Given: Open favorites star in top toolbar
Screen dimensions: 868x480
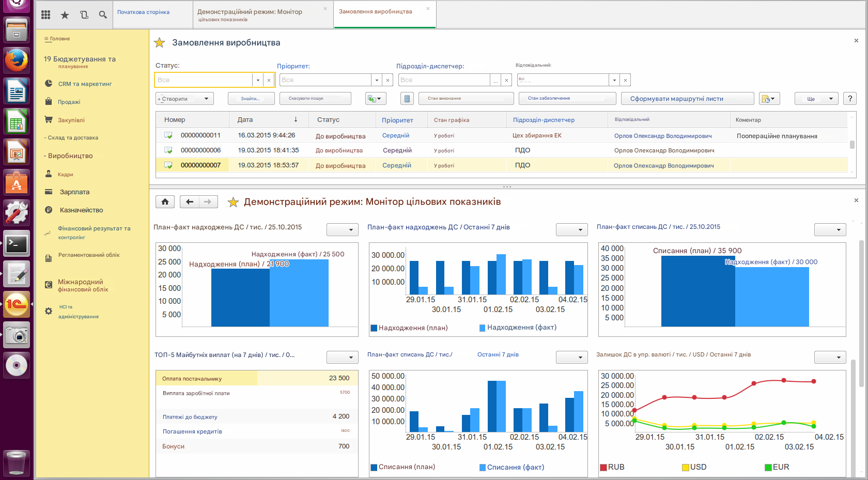Looking at the screenshot, I should point(65,15).
